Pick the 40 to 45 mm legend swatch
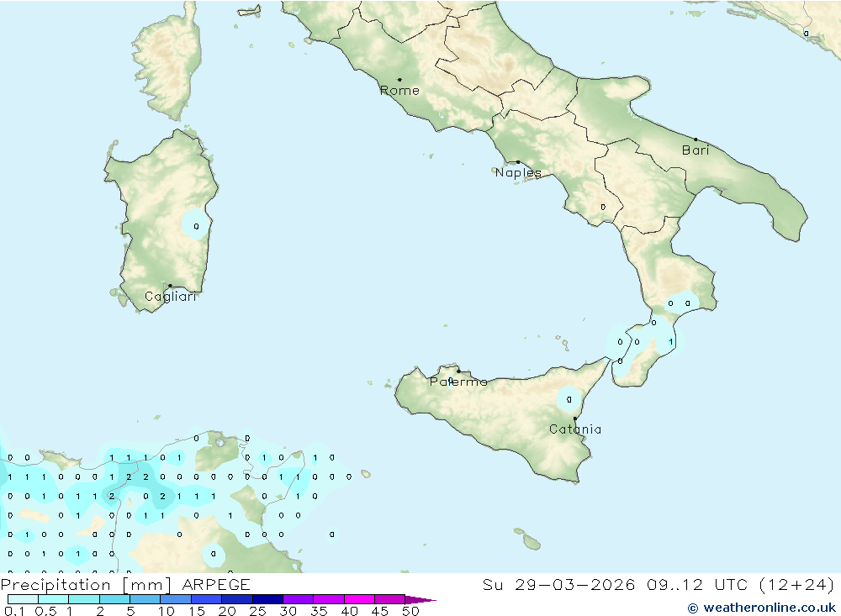The height and width of the screenshot is (616, 841). (x=359, y=599)
